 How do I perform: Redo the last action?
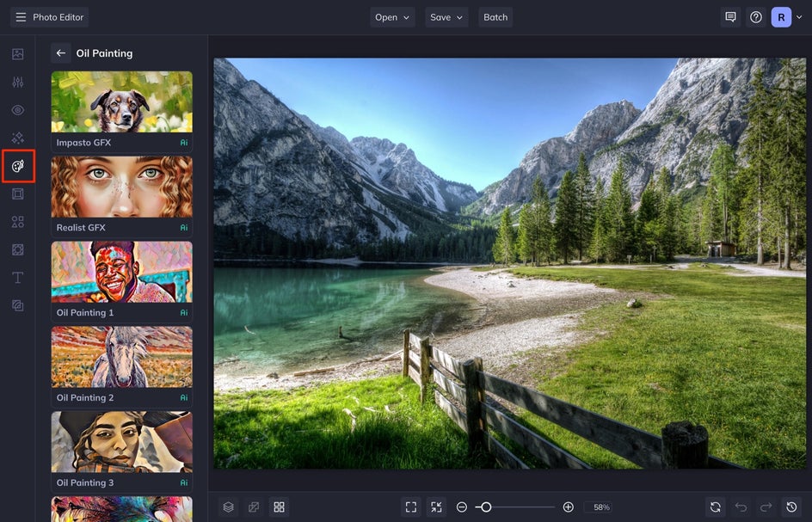(x=766, y=507)
